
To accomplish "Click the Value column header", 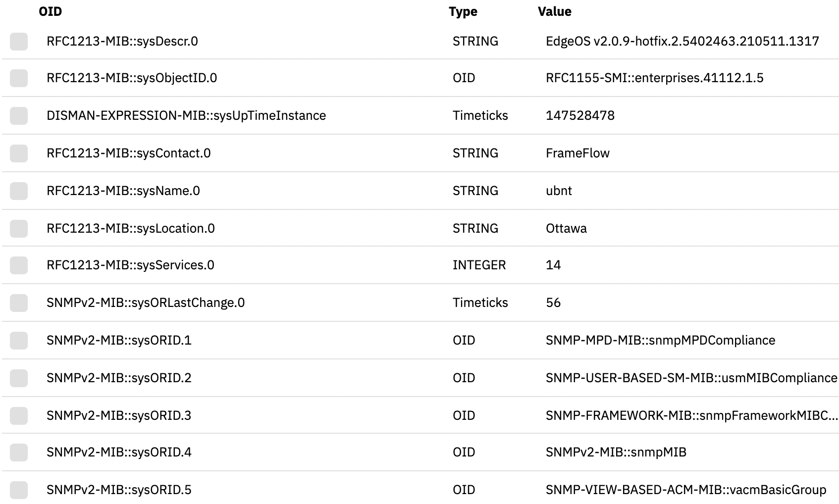I will [555, 11].
